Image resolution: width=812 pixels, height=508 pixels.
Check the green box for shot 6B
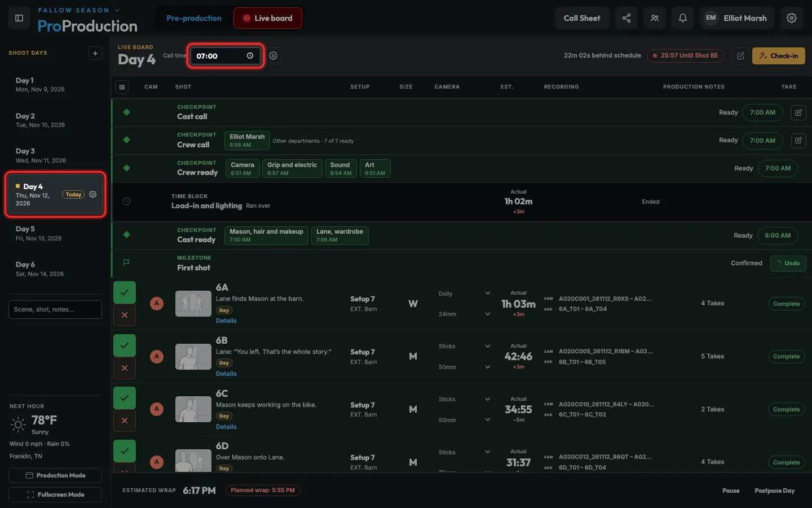pos(125,345)
